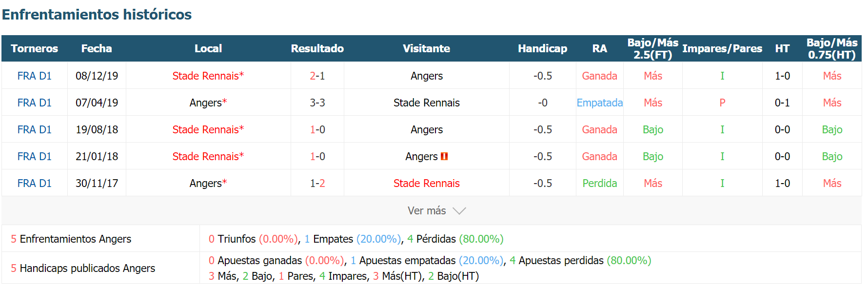Viewport: 868px width, 291px height.
Task: Click the 1-2 result for 30/11/17
Action: pos(317,183)
